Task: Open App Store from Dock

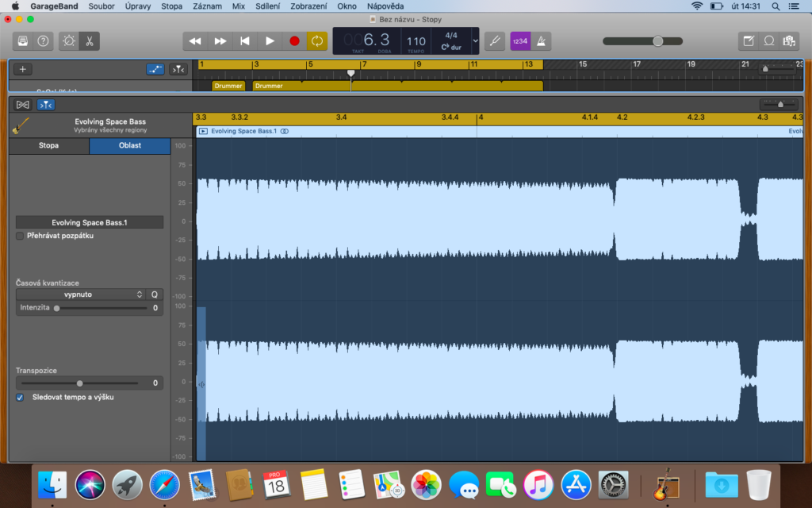Action: (x=576, y=486)
